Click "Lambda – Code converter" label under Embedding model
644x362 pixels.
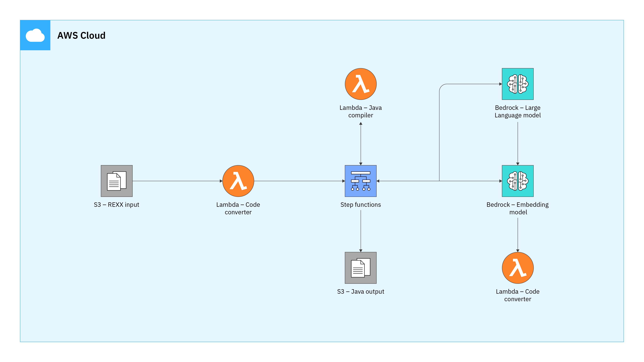(x=518, y=295)
